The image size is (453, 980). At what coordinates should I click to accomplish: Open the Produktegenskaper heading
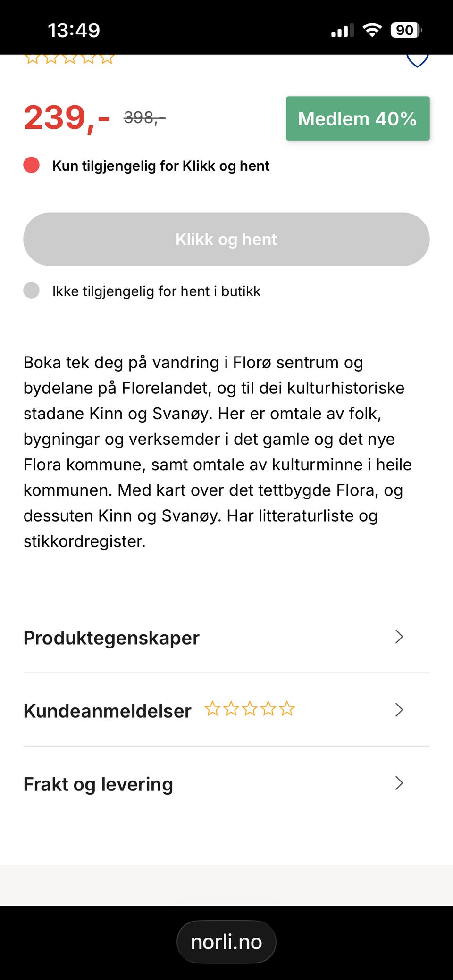pos(111,638)
